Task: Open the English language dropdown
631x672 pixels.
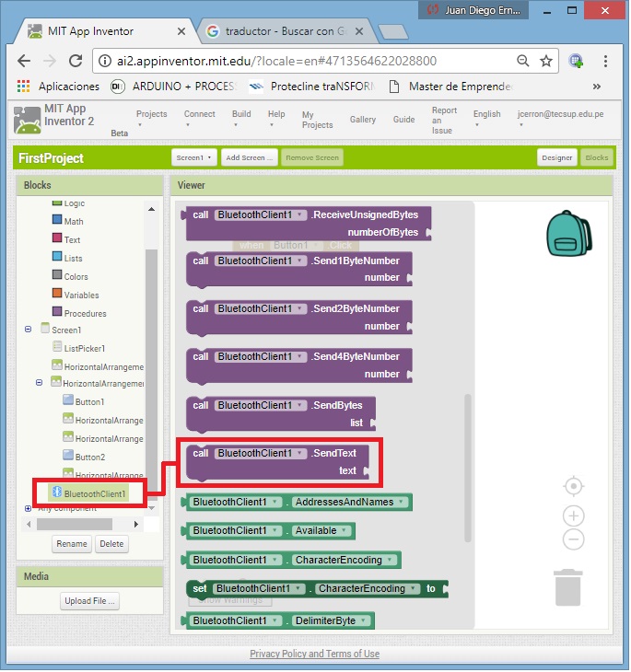Action: click(487, 118)
